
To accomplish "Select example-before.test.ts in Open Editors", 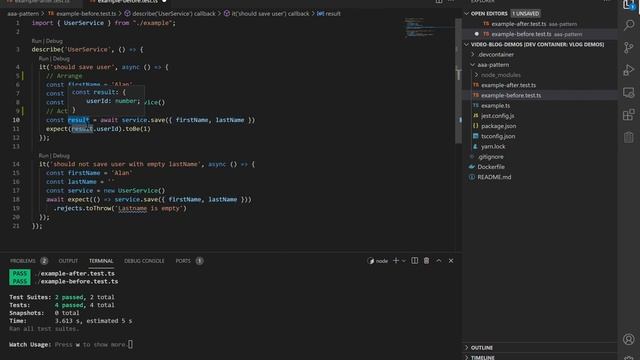I will click(x=521, y=34).
